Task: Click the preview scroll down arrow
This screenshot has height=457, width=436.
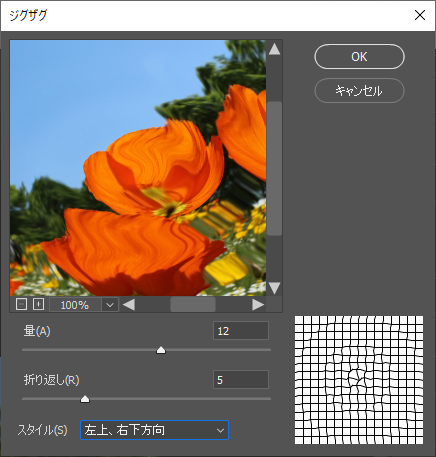Action: pos(274,288)
